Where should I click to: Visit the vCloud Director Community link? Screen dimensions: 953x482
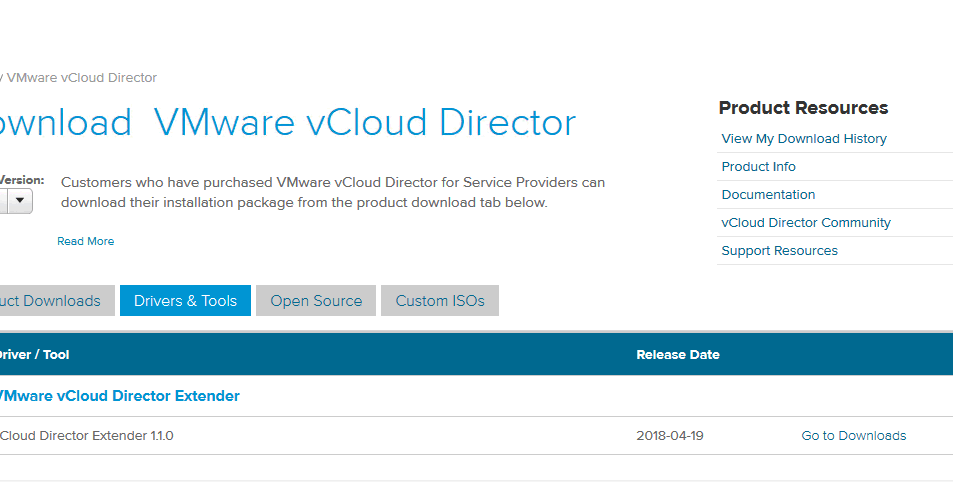tap(805, 223)
